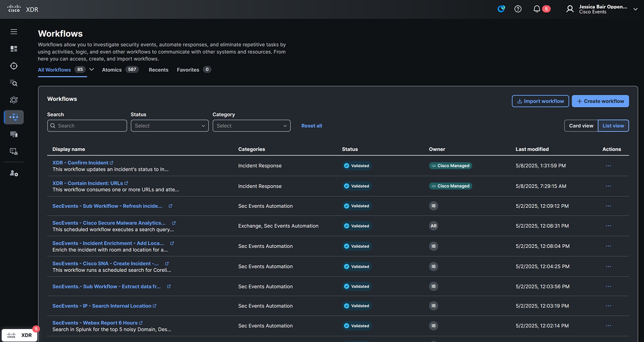Open actions menu for XDR - Confirm Incident
This screenshot has height=342, width=644.
(608, 166)
